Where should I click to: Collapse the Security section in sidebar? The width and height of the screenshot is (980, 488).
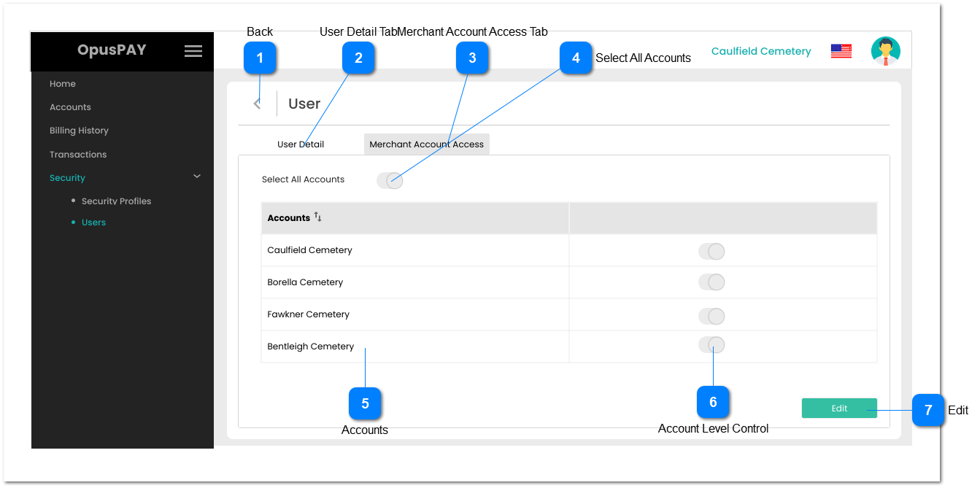pyautogui.click(x=196, y=177)
